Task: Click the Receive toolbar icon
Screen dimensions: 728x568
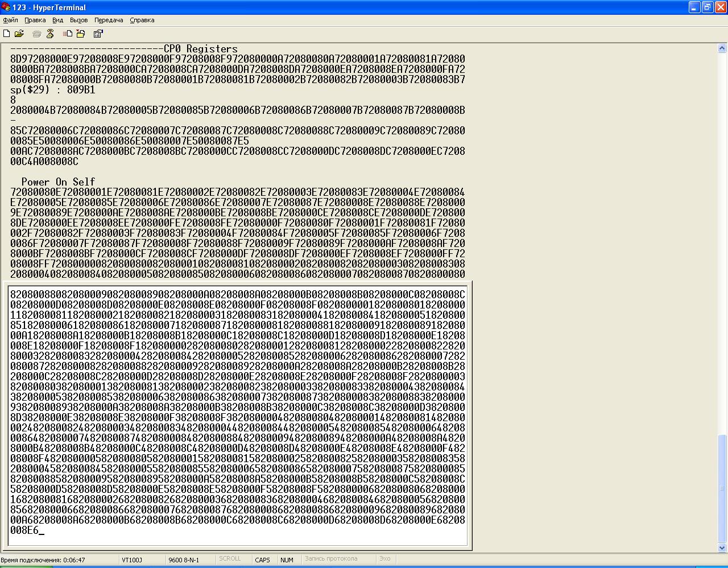Action: (81, 34)
